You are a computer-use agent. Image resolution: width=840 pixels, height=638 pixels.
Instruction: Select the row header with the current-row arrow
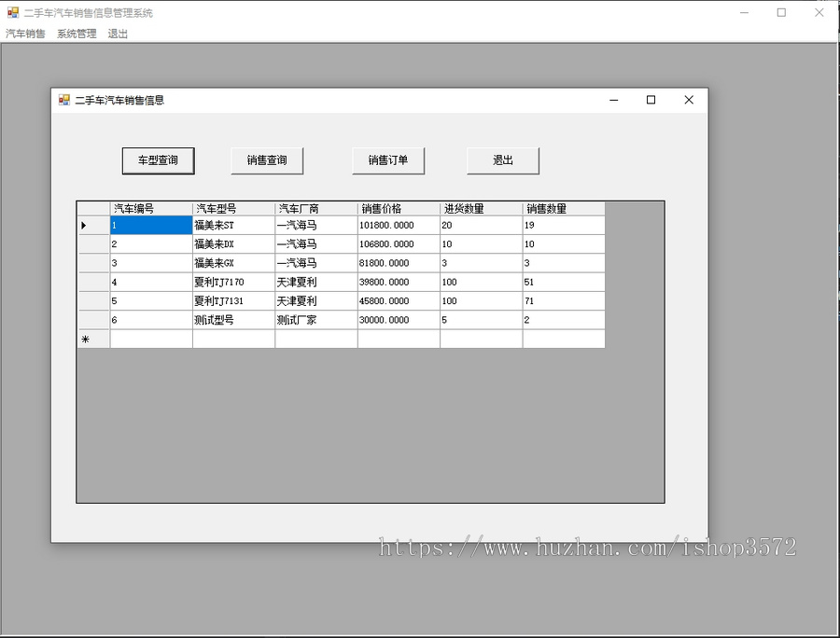tap(93, 226)
